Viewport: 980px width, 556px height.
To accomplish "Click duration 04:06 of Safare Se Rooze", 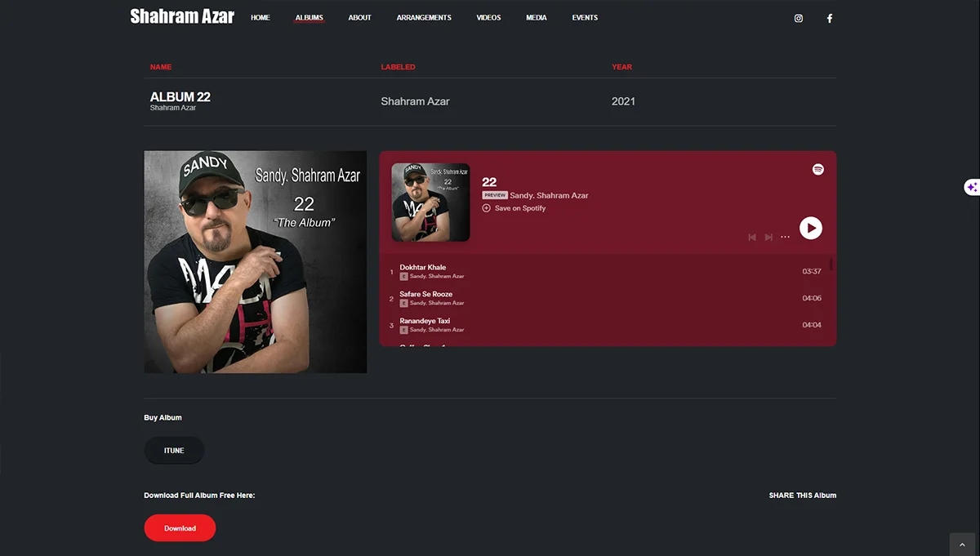I will [812, 298].
